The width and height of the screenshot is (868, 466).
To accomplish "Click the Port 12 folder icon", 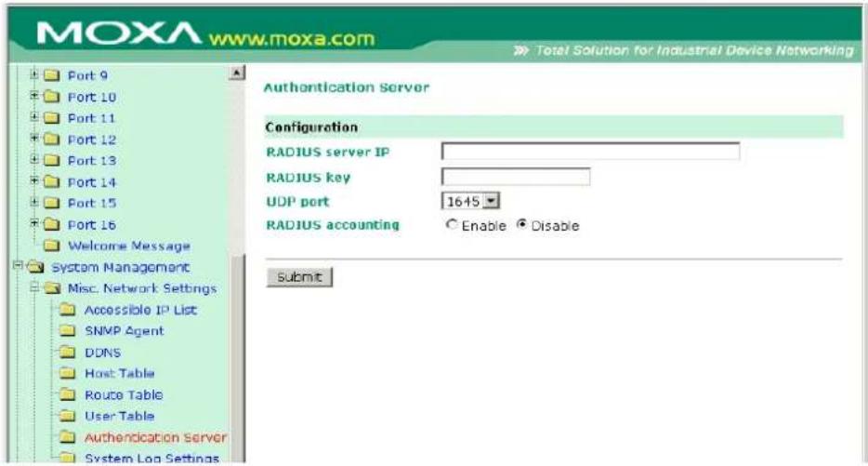I will 51,140.
